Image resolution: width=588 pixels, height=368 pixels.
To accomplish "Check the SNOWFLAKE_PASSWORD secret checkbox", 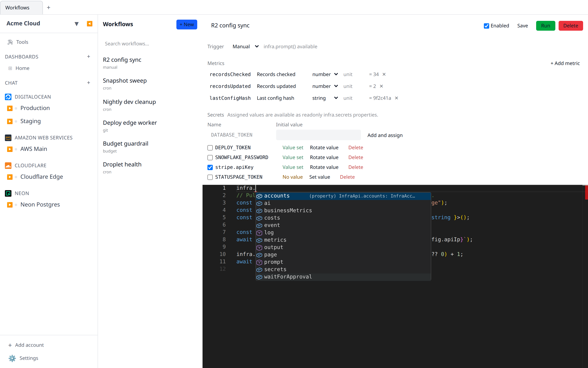I will point(210,157).
